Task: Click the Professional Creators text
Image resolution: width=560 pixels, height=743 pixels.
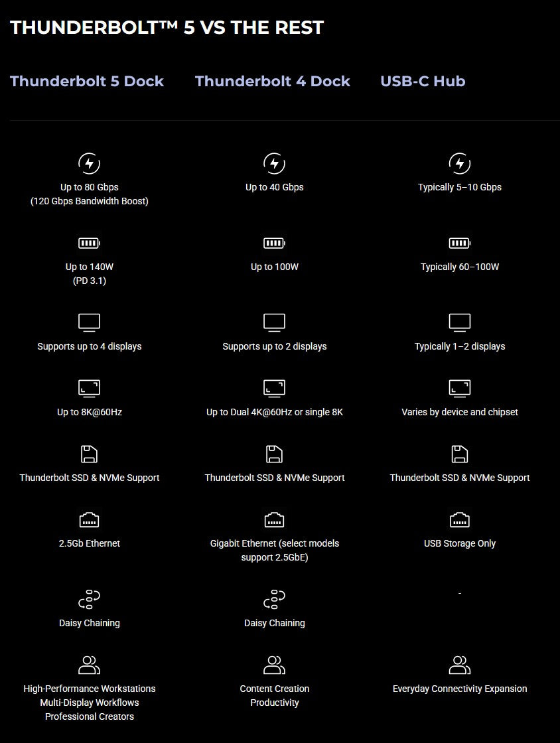Action: point(89,716)
